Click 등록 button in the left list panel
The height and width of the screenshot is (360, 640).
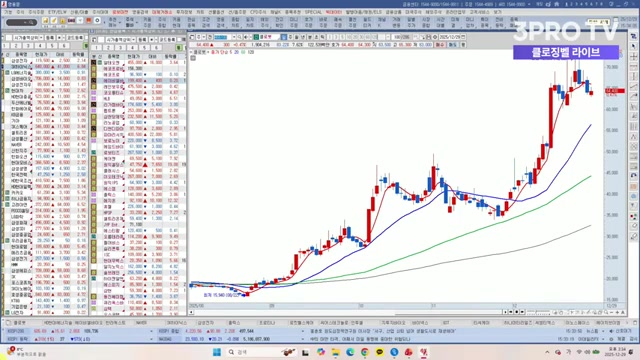pyautogui.click(x=50, y=38)
